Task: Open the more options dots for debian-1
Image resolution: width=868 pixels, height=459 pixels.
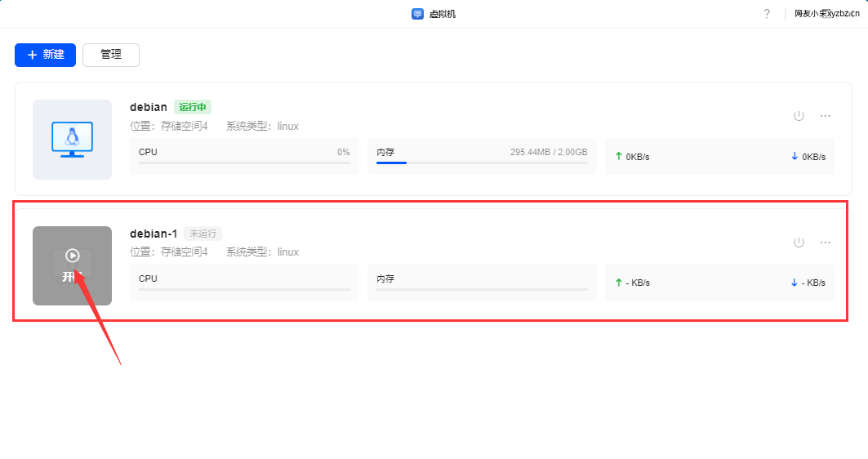Action: pos(826,243)
